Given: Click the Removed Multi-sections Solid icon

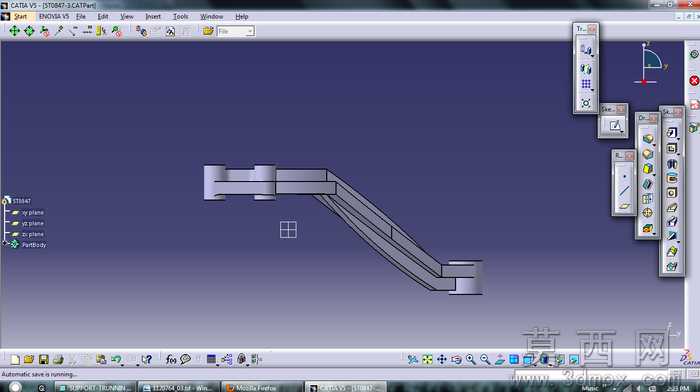Looking at the screenshot, I should tap(672, 267).
